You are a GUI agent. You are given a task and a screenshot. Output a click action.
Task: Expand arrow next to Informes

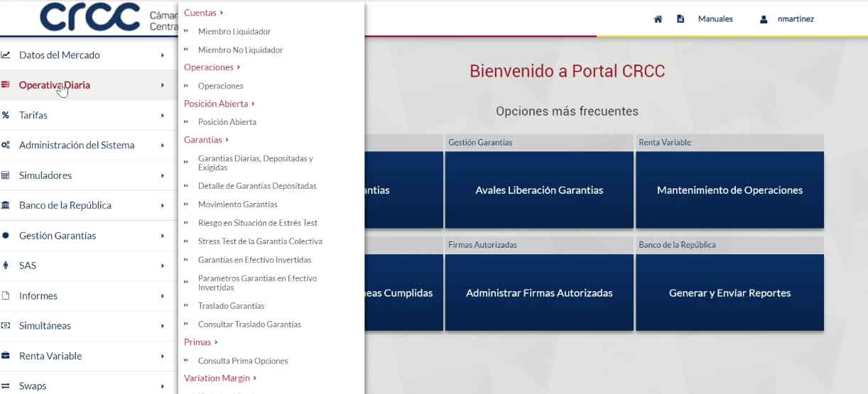(163, 296)
